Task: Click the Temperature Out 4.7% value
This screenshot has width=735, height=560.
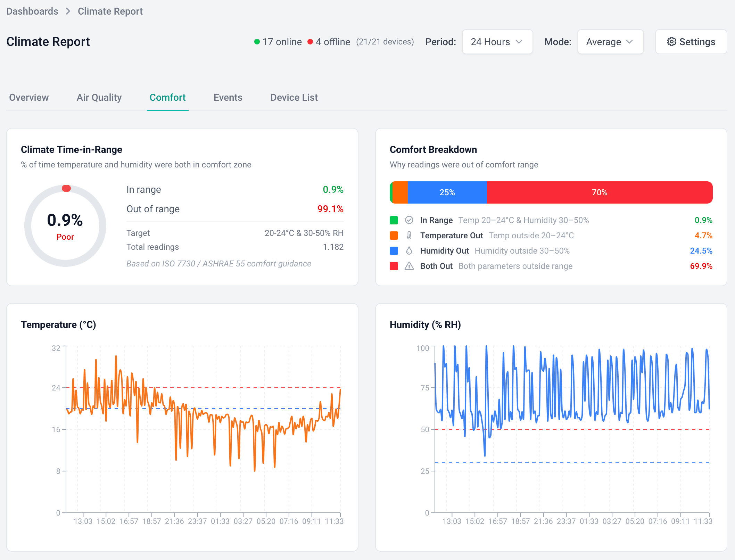Action: [x=703, y=236]
